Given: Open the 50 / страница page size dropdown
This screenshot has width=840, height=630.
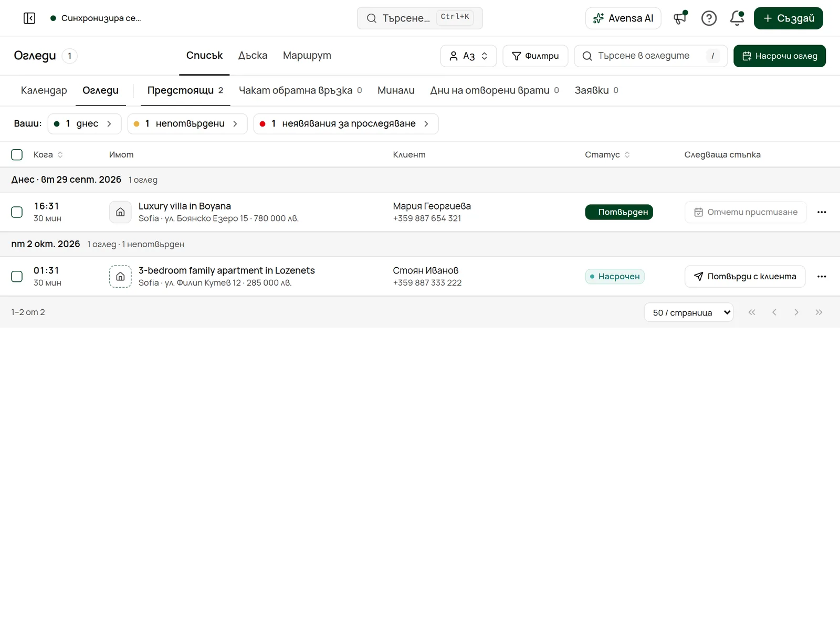Looking at the screenshot, I should pos(688,312).
